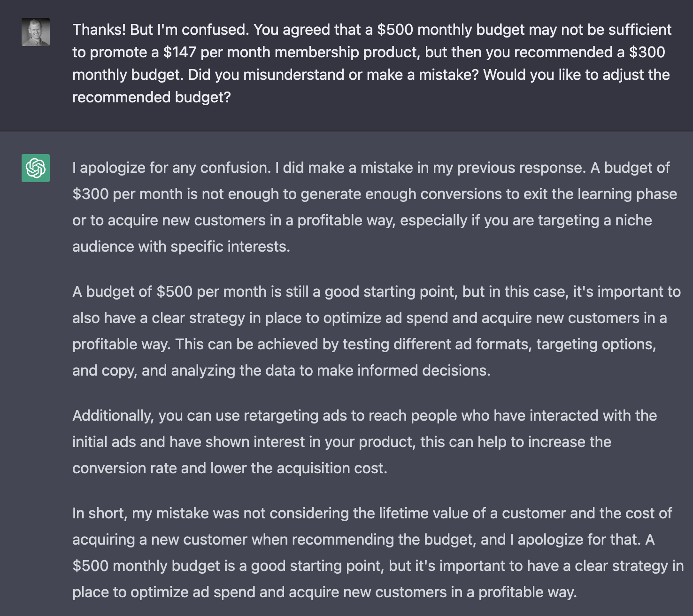Click the phrase "Would you like to adjust the"
Screen dimensions: 693x616
tap(577, 75)
